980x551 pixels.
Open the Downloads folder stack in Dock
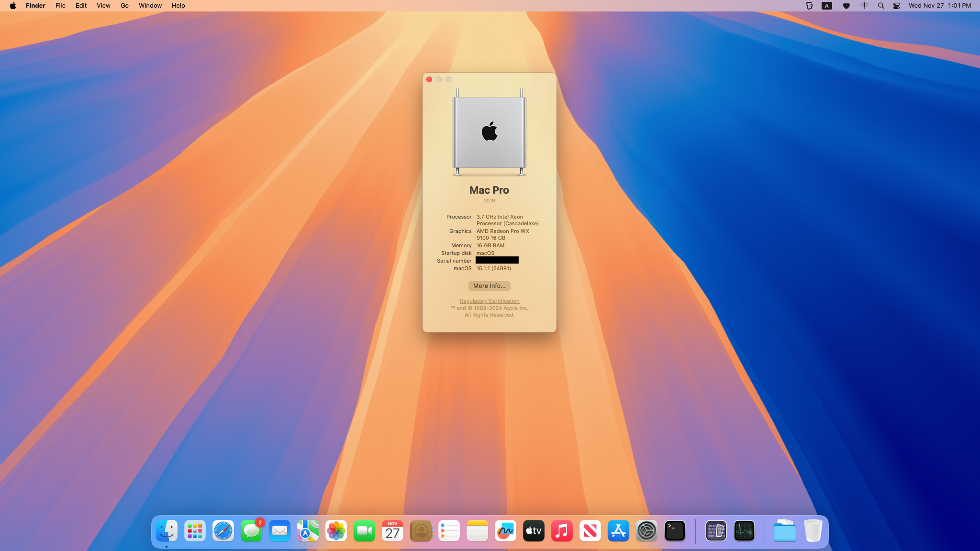coord(785,531)
